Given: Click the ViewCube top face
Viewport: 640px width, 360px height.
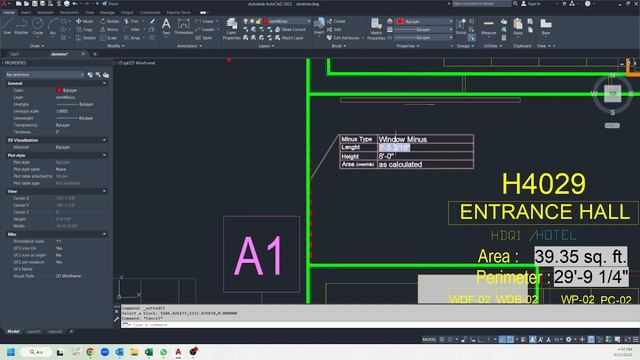Looking at the screenshot, I should point(612,93).
